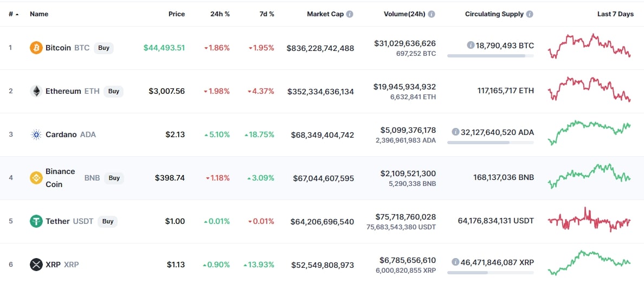Image resolution: width=644 pixels, height=283 pixels.
Task: Buy Ethereum using the Buy button
Action: (x=114, y=91)
